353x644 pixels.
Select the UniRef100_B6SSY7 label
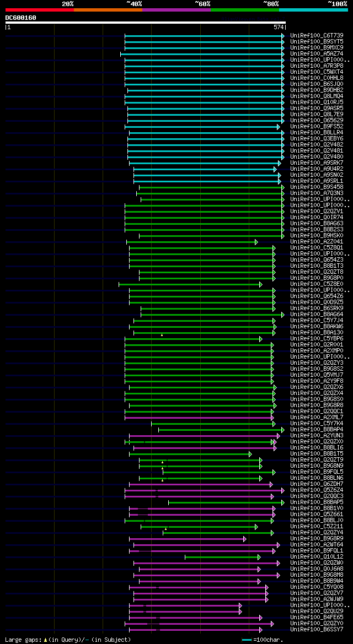pos(317,629)
